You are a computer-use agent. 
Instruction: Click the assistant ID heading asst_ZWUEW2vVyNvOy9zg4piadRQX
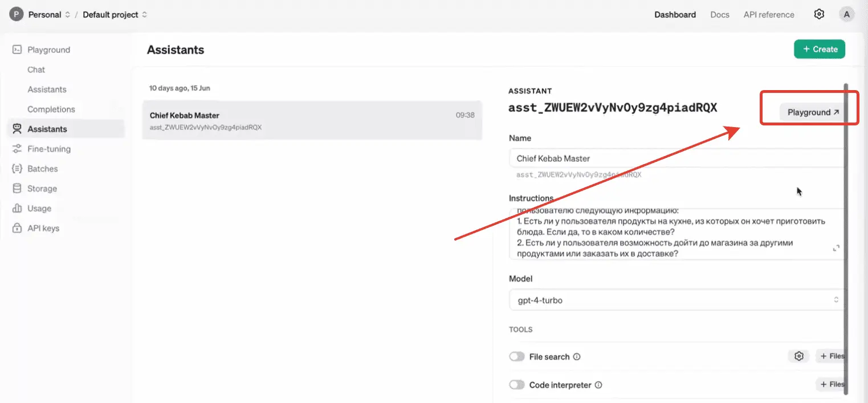click(x=613, y=108)
